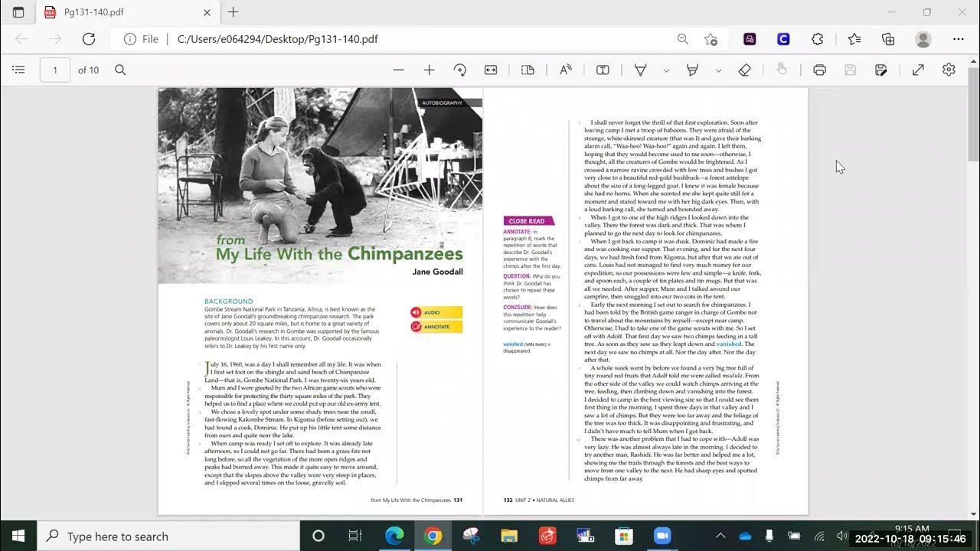Open Cortana from the taskbar
This screenshot has width=980, height=551.
[318, 536]
